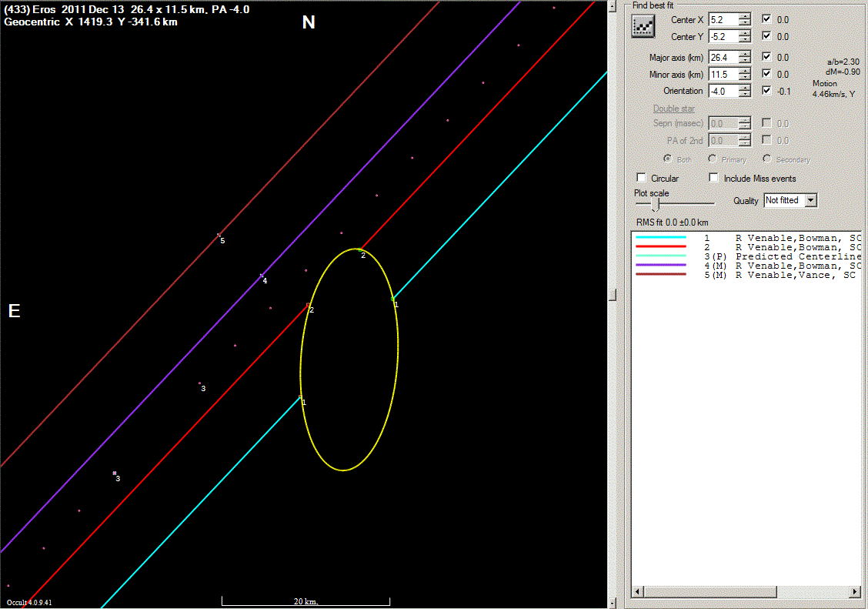Decrease the Center Y spinner value

click(x=744, y=40)
